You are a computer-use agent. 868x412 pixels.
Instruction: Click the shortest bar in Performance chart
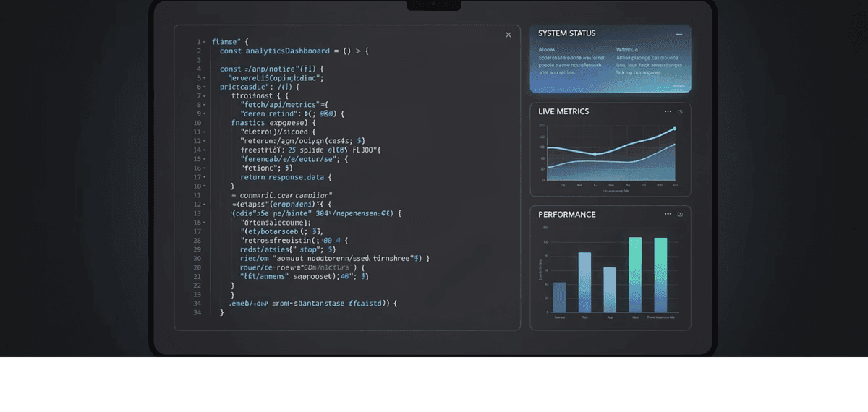point(559,297)
